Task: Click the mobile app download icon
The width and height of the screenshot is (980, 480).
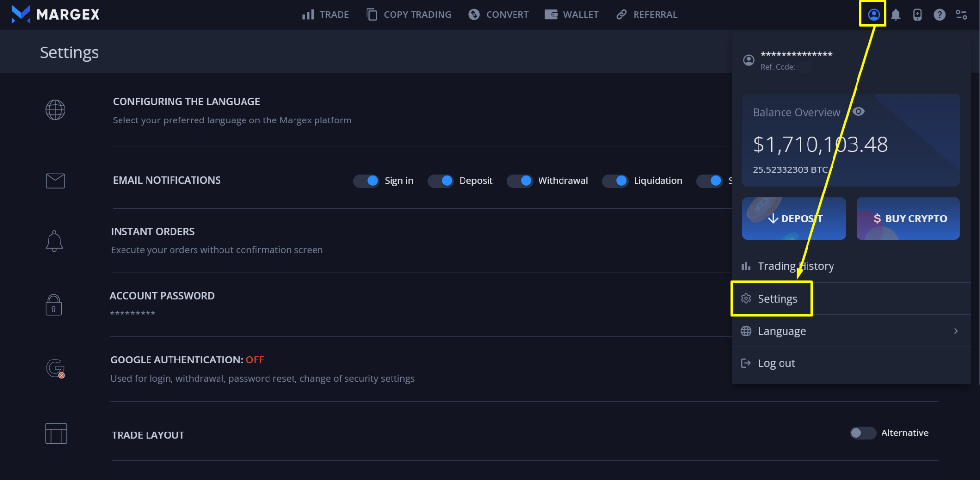Action: (x=917, y=15)
